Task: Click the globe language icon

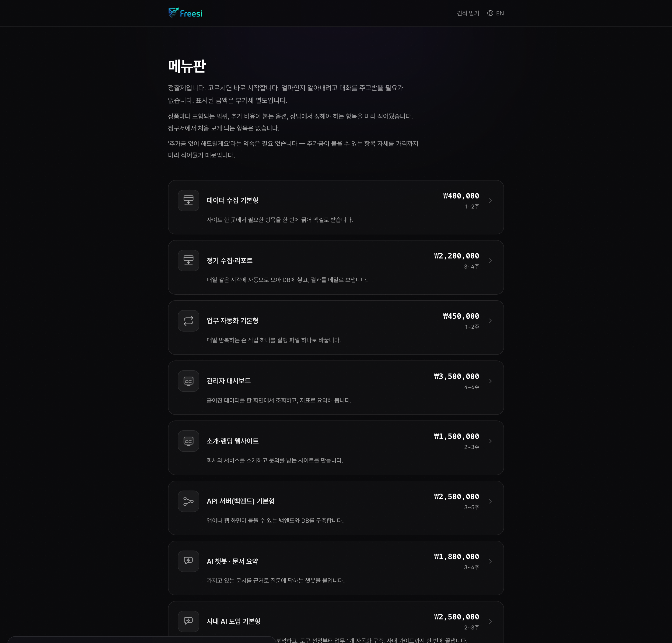Action: click(490, 13)
